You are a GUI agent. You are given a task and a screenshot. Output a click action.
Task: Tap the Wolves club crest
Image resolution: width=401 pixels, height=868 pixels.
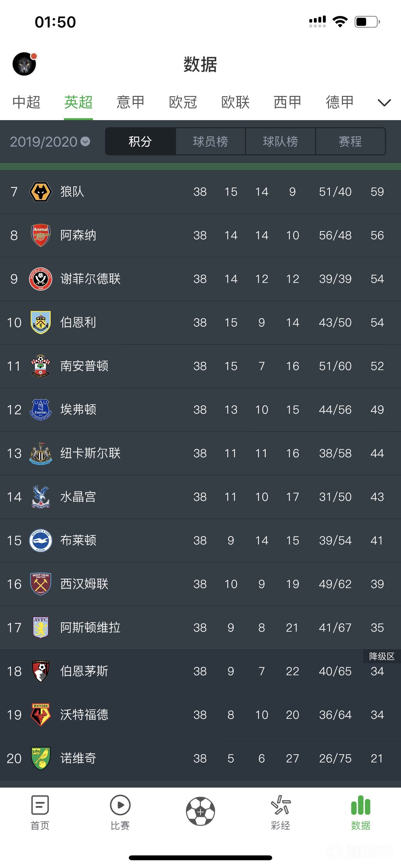pos(40,192)
